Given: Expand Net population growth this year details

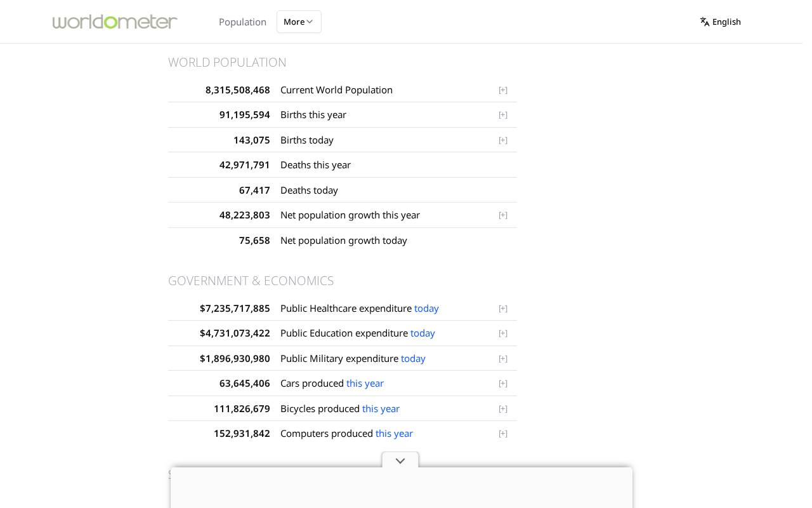Looking at the screenshot, I should (503, 215).
